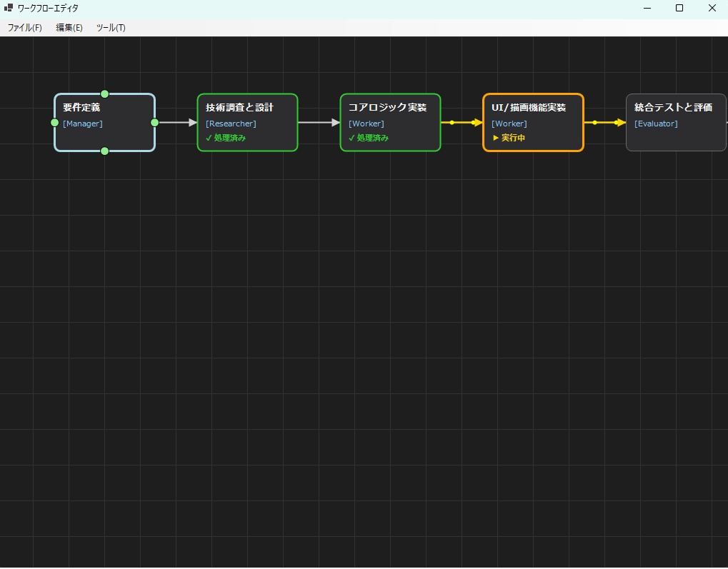Select the 要件定義 node
Viewport: 728px width, 569px height.
(x=104, y=123)
